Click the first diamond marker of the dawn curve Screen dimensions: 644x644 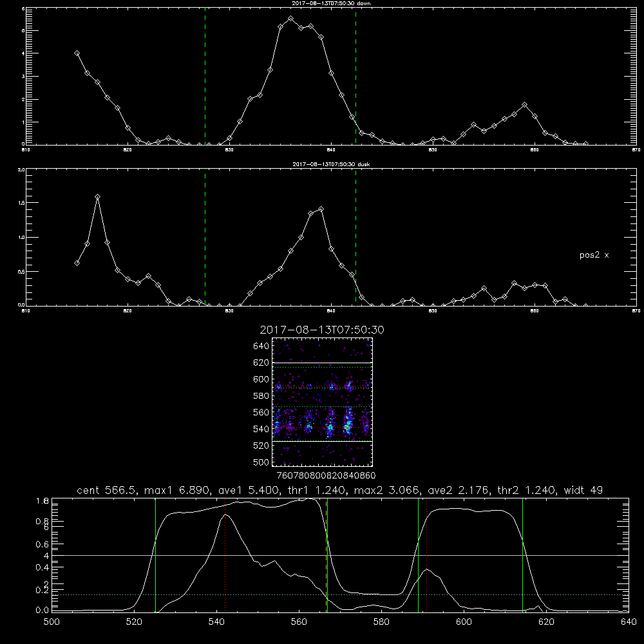[x=77, y=53]
